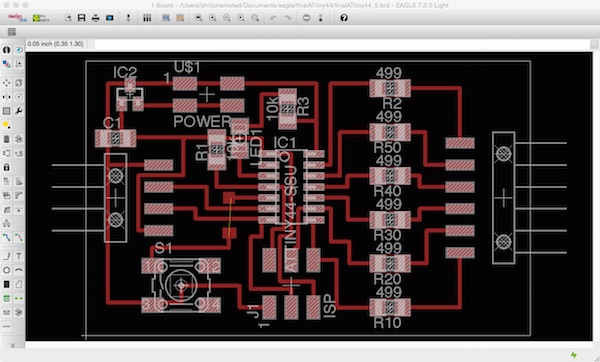Image resolution: width=600 pixels, height=362 pixels.
Task: Select the Mirror tool
Action: [7, 97]
